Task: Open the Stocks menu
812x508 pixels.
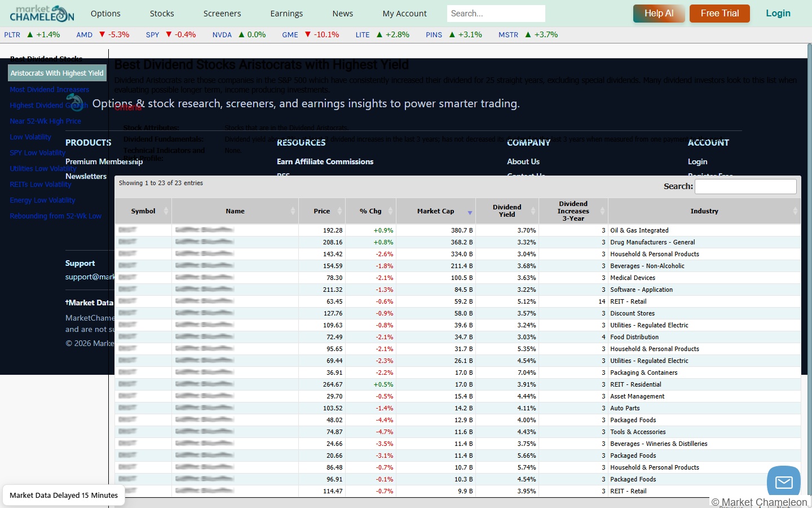Action: coord(162,14)
